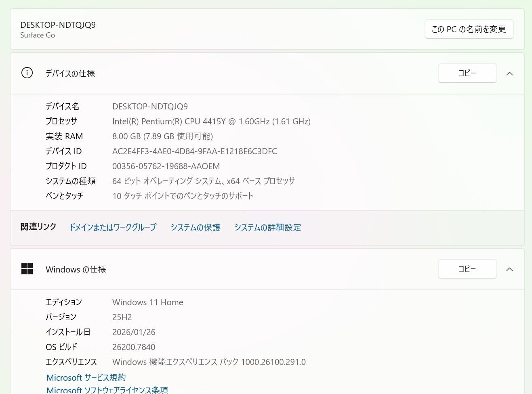Click the 実装 RAM label
Viewport: 532px width, 394px height.
[x=64, y=136]
